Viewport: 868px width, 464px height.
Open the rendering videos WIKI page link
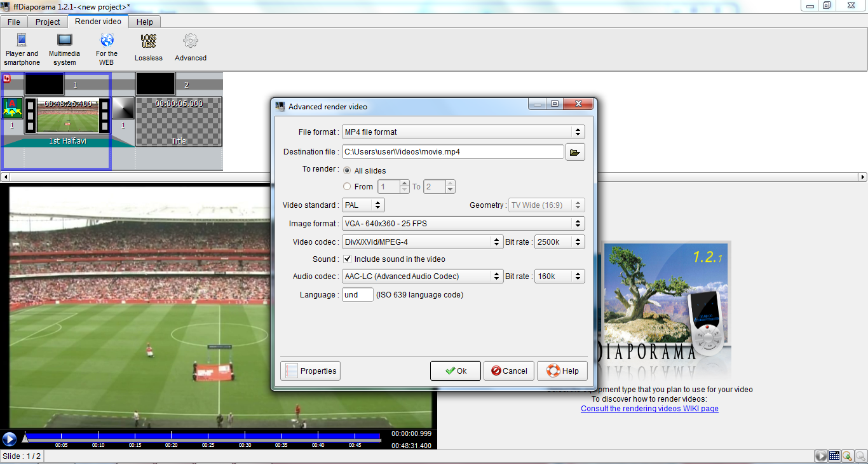(649, 409)
